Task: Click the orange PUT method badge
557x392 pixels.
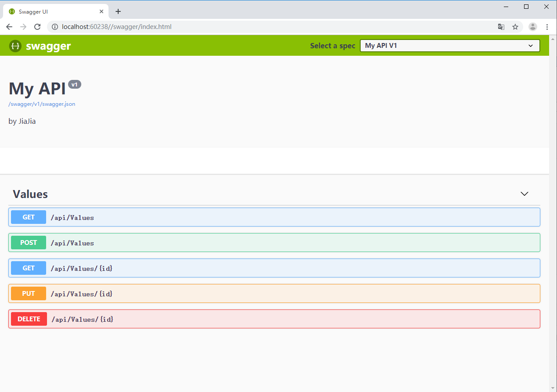Action: [29, 294]
